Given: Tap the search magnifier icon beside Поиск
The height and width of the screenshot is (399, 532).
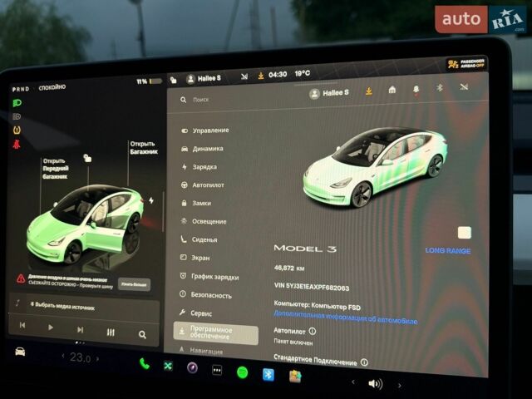Looking at the screenshot, I should click(183, 100).
